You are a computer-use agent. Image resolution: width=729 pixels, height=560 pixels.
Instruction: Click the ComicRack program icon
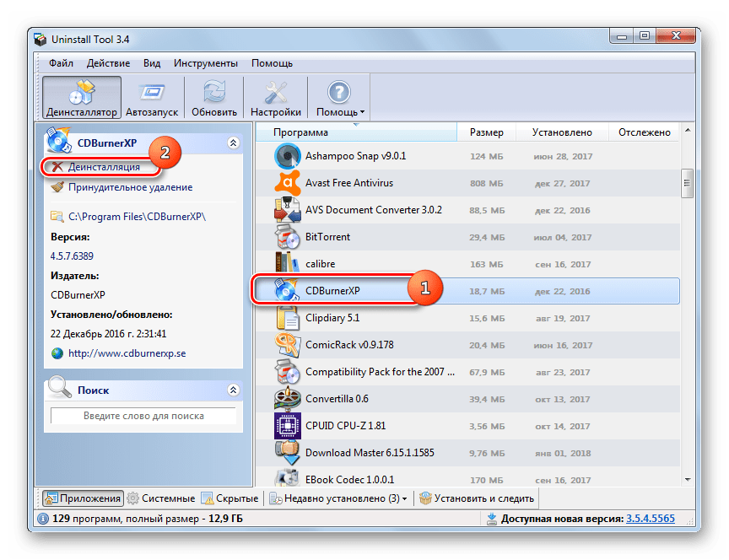tap(288, 345)
